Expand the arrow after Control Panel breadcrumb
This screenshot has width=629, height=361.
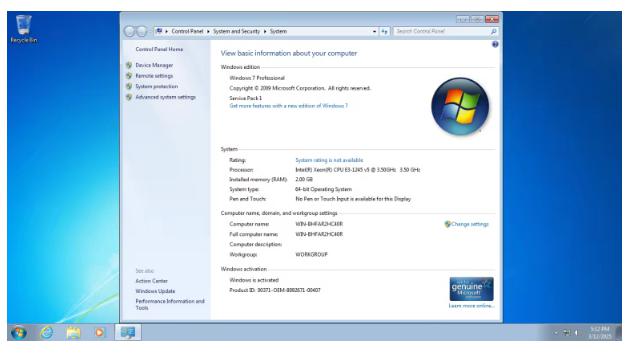click(x=208, y=31)
